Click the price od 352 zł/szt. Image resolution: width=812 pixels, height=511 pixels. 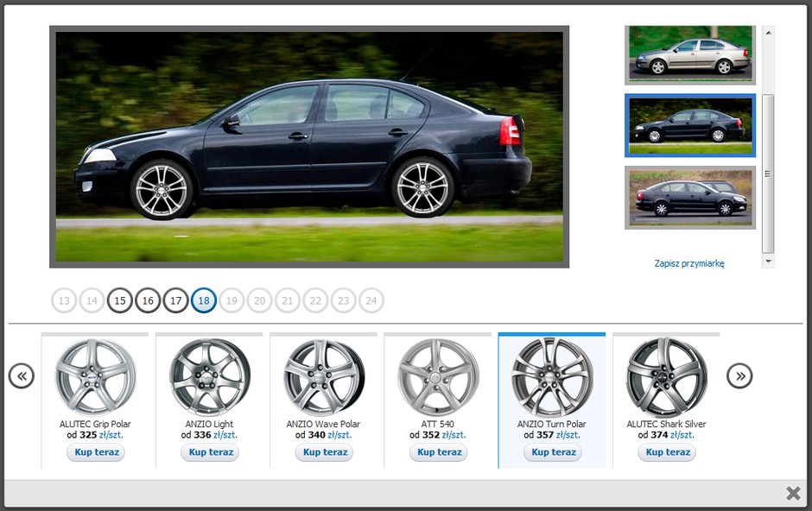tap(438, 435)
